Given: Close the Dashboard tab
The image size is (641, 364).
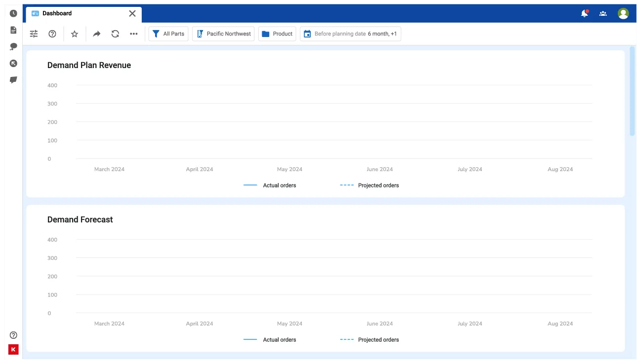Looking at the screenshot, I should pyautogui.click(x=132, y=13).
